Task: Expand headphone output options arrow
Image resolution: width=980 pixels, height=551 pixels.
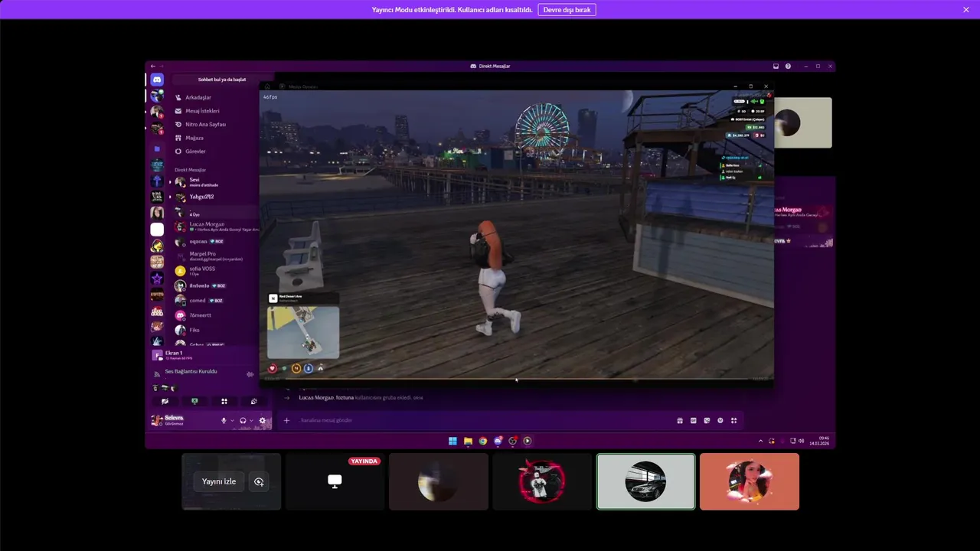Action: [x=251, y=420]
